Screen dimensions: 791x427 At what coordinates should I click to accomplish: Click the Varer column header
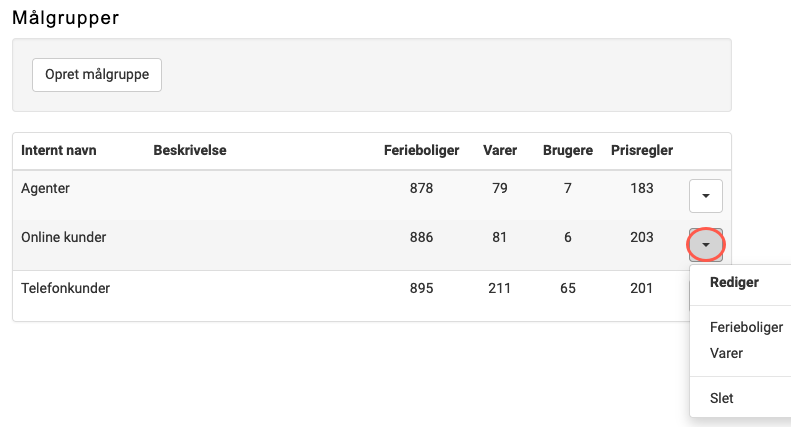pyautogui.click(x=500, y=150)
